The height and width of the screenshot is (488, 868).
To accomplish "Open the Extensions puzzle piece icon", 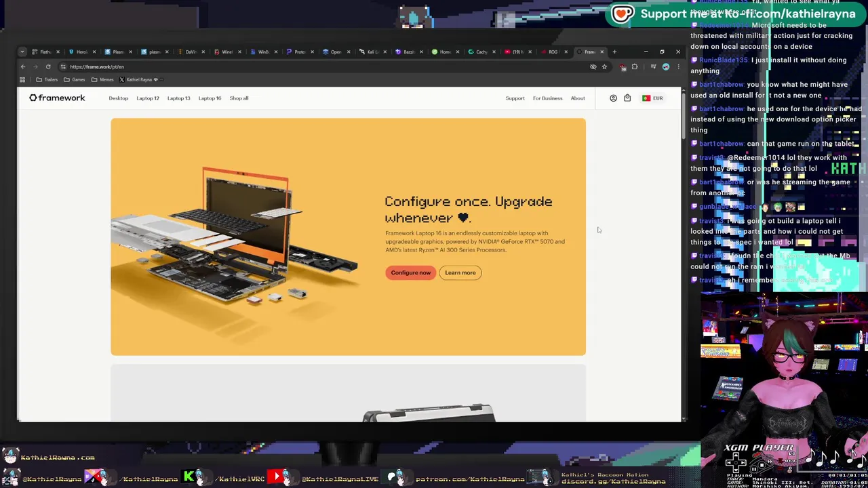I will click(x=635, y=66).
